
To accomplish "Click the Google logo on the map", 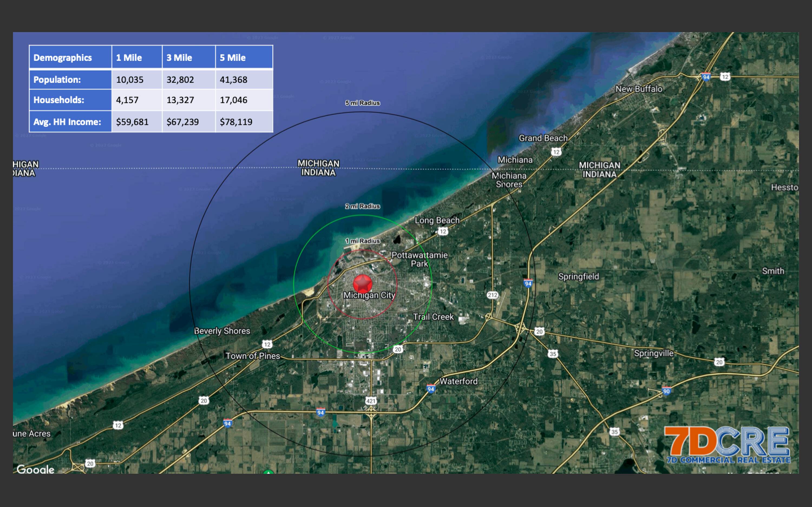I will tap(35, 469).
